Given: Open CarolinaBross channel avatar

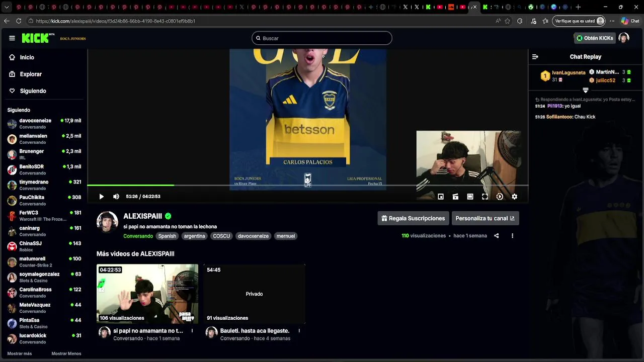Looking at the screenshot, I should tap(12, 293).
